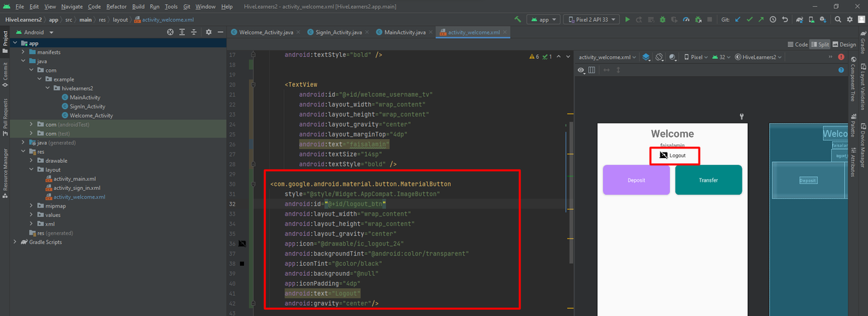Viewport: 868px width, 316px height.
Task: Toggle view options eye icon in preview
Action: tap(581, 70)
